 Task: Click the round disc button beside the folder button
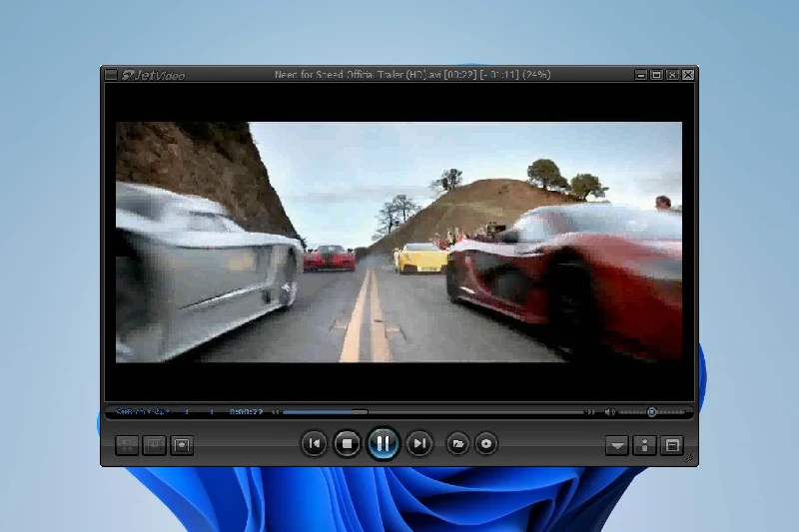(486, 444)
